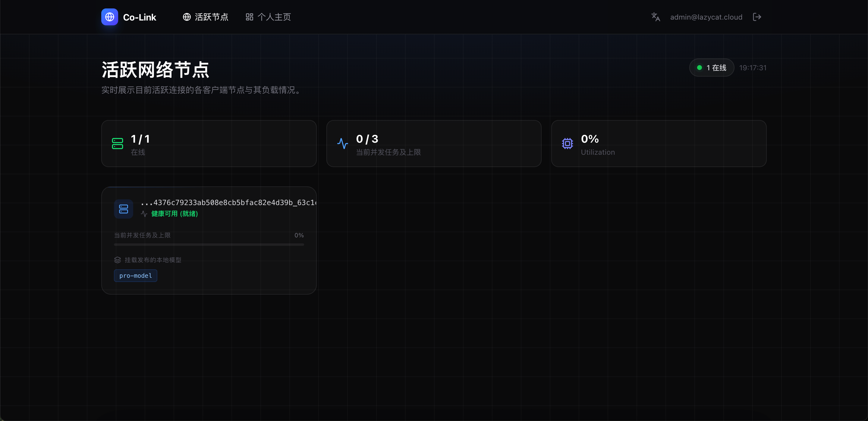Click 当前并发任务及上限 label in the stats card
Viewport: 868px width, 421px height.
tap(388, 152)
